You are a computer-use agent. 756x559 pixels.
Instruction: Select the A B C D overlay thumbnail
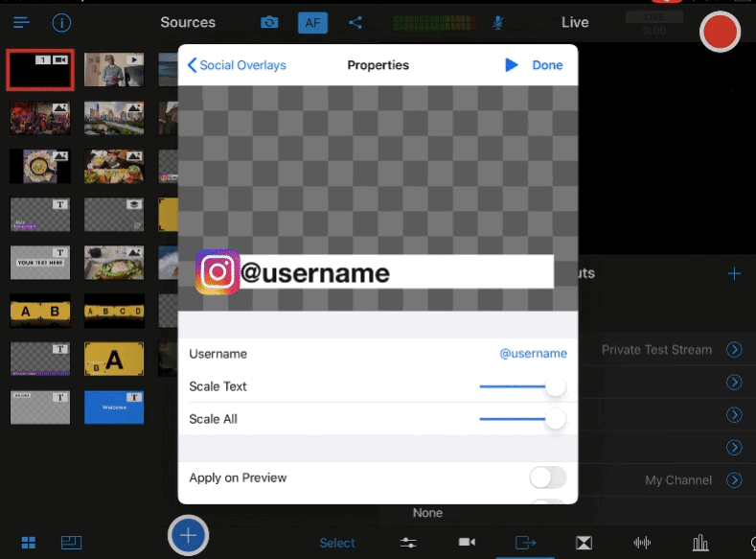[114, 311]
